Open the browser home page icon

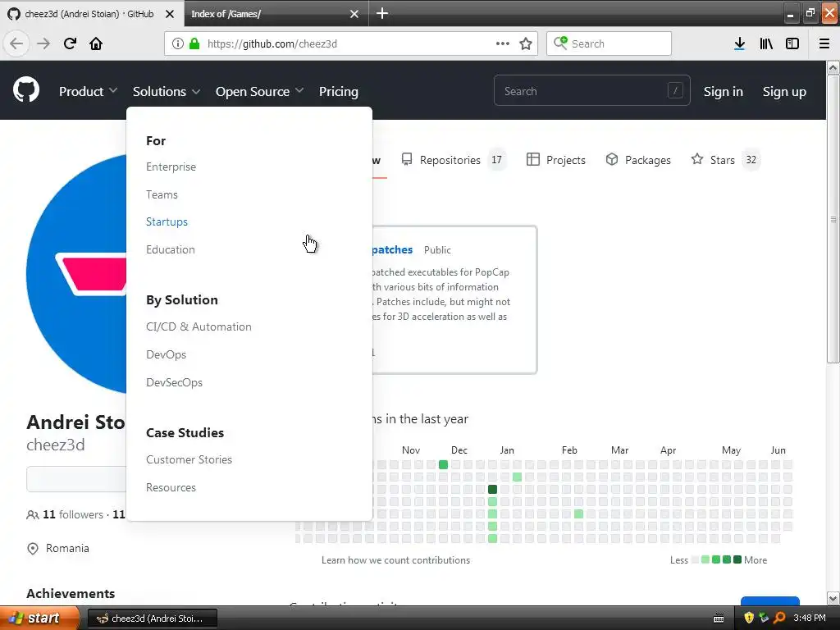96,43
